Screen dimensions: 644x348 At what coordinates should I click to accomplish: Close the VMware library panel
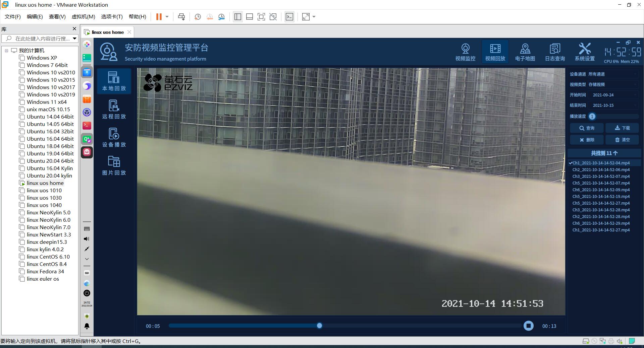74,29
